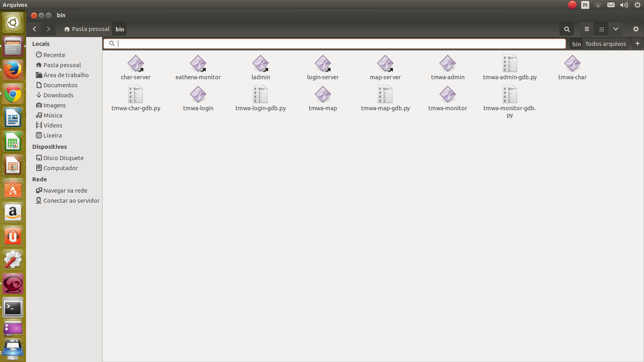Click the bin path bar segment

coord(120,29)
